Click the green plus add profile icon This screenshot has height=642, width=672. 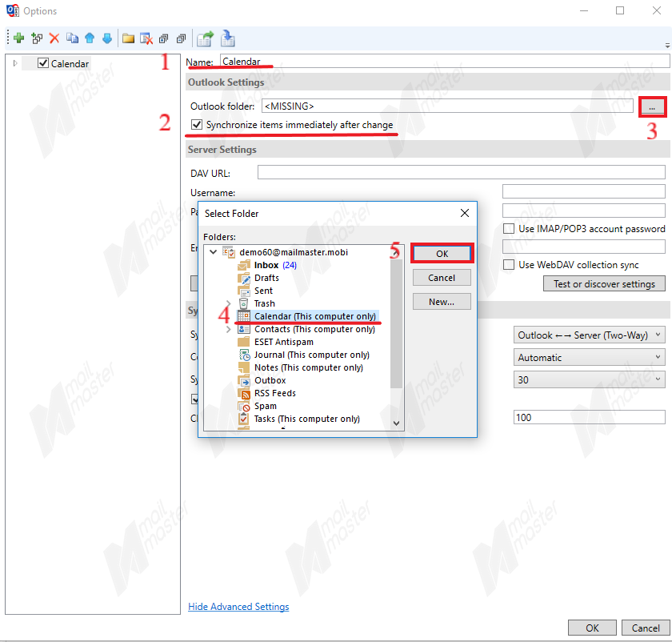(18, 38)
